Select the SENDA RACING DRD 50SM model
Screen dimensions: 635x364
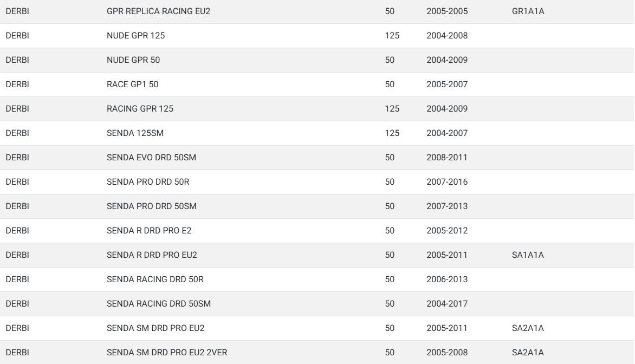[158, 303]
